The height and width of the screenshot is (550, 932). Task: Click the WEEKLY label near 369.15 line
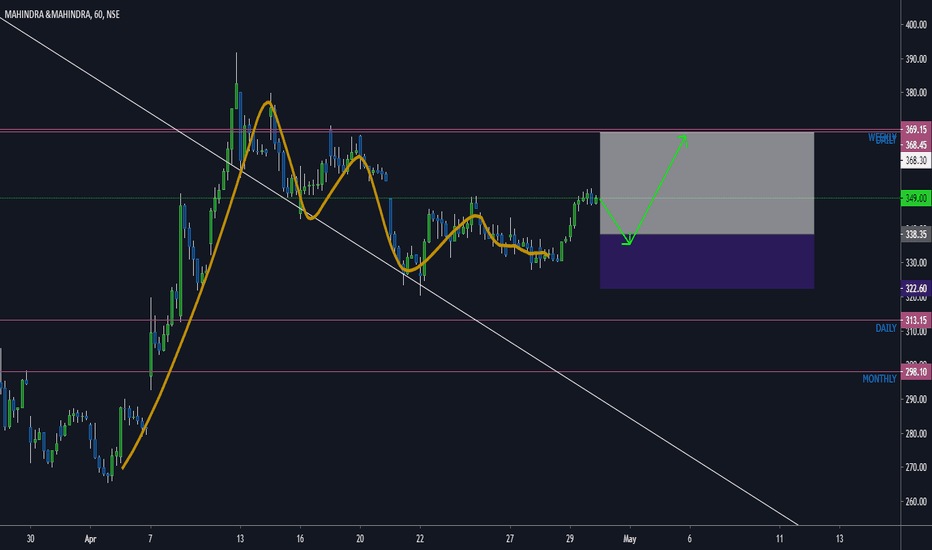tap(882, 137)
